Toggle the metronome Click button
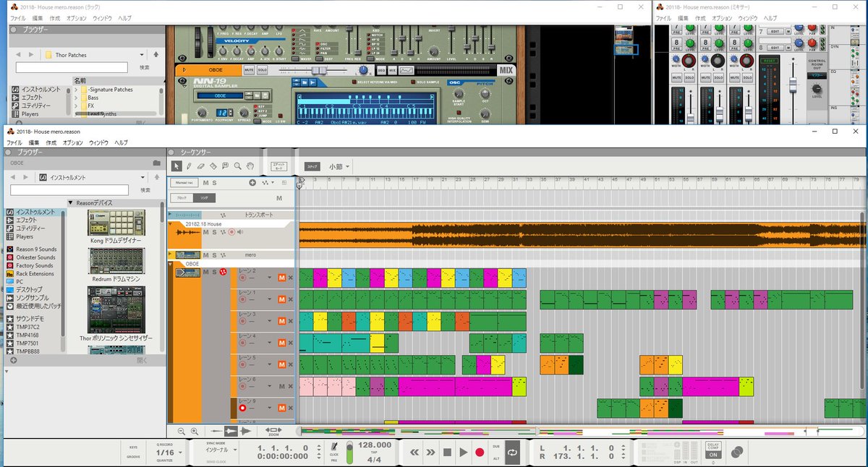The width and height of the screenshot is (868, 467). coord(334,447)
